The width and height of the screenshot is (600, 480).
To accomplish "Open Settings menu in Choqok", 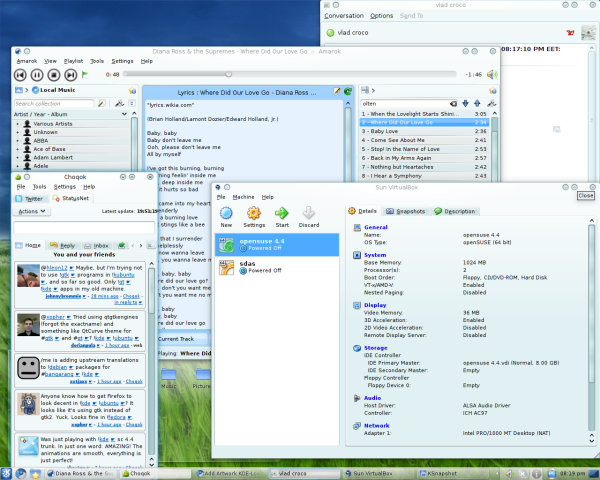I will tap(65, 187).
